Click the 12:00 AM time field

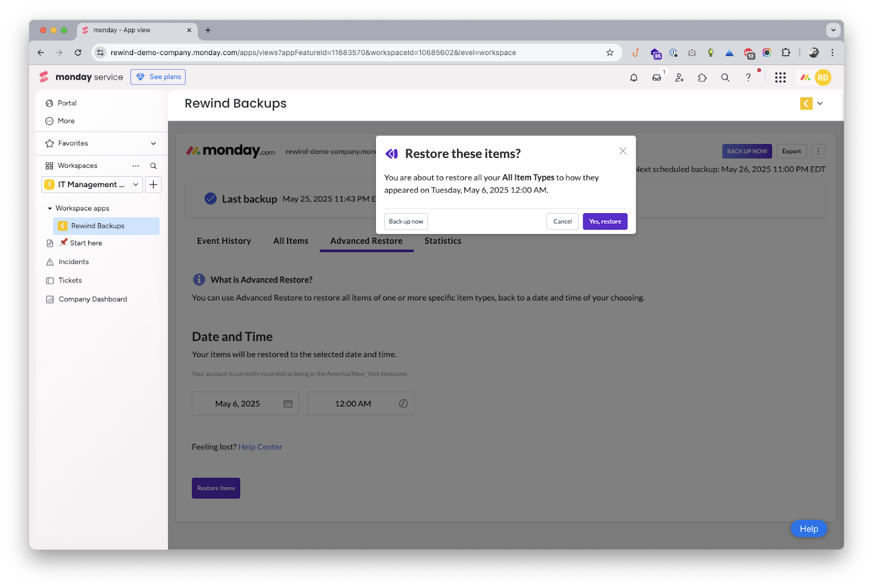coord(361,404)
